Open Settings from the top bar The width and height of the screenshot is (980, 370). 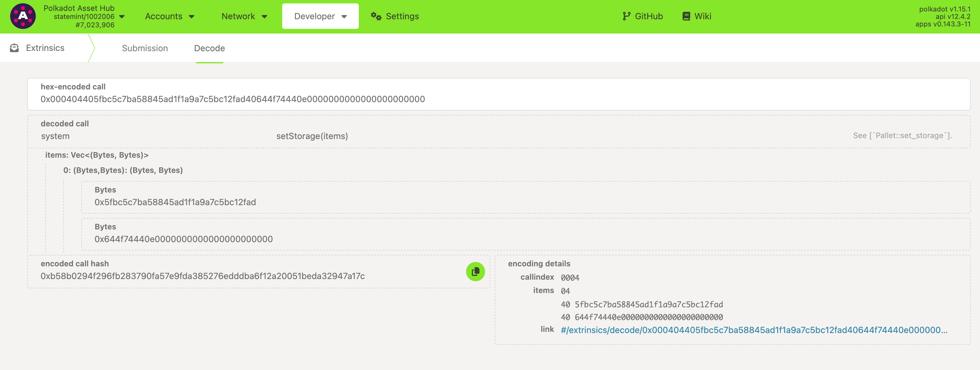pyautogui.click(x=394, y=16)
